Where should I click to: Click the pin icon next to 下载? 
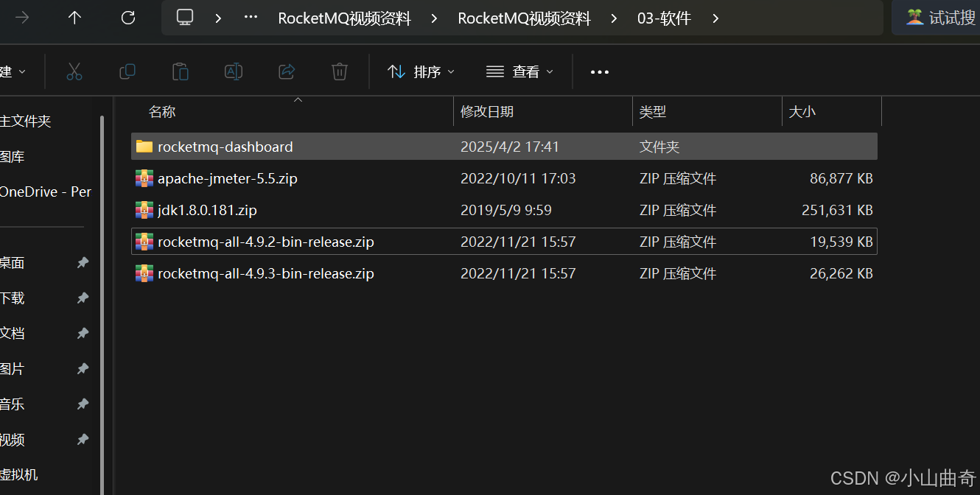83,298
